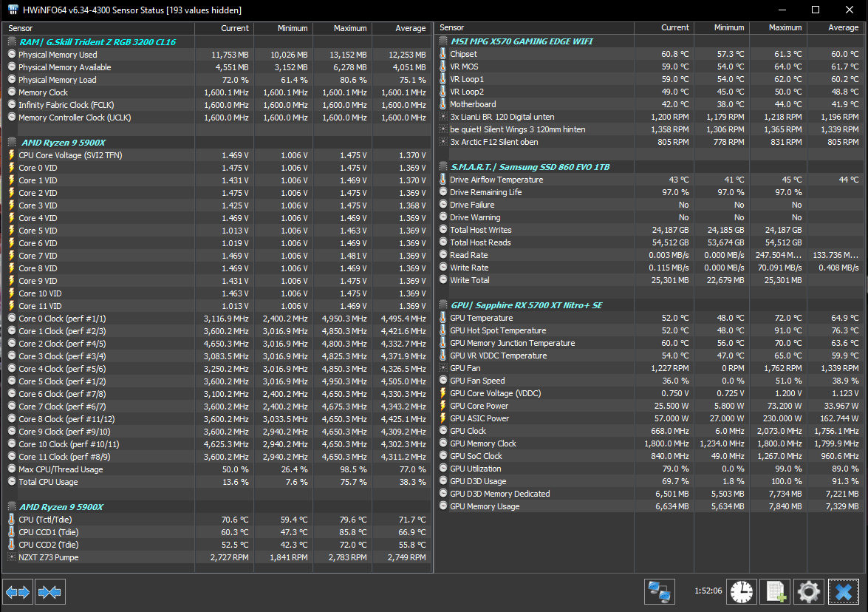Click the round icon beside Total CPU Usage
The height and width of the screenshot is (612, 868).
(x=12, y=482)
